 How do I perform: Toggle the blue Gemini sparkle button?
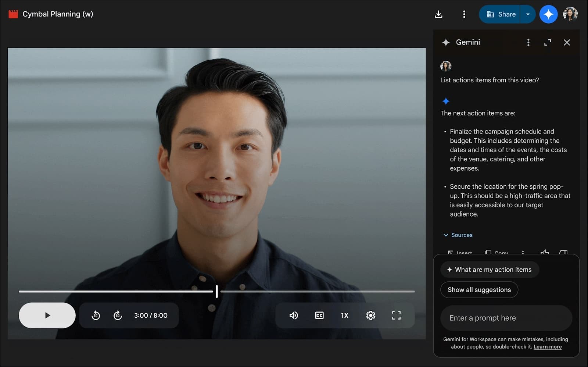tap(548, 14)
